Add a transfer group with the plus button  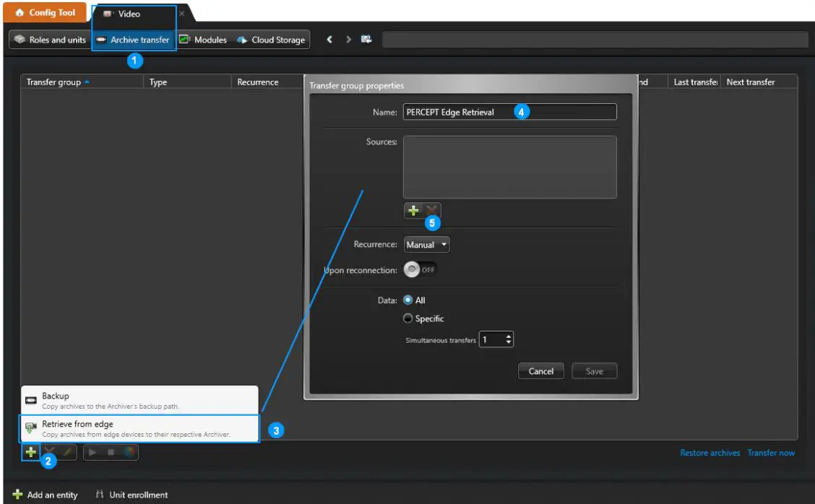click(31, 452)
